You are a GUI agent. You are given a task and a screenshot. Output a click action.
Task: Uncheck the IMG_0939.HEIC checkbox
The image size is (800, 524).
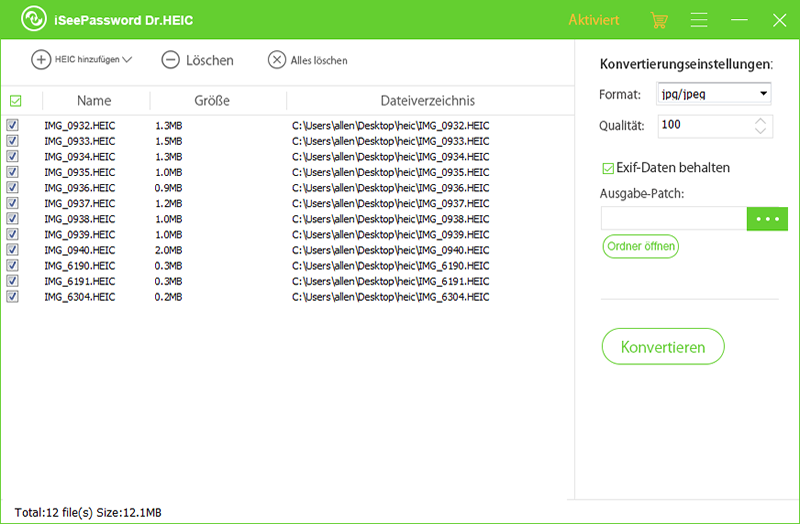12,234
